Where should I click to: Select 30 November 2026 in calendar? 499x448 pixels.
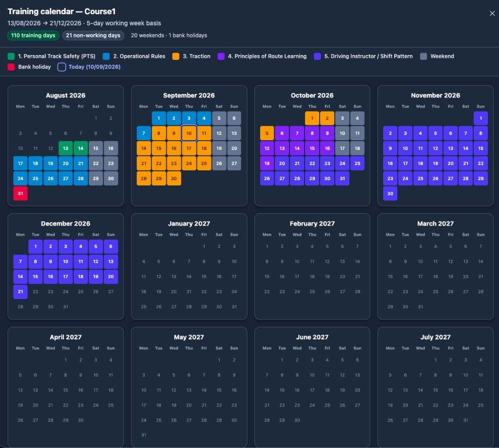(390, 193)
